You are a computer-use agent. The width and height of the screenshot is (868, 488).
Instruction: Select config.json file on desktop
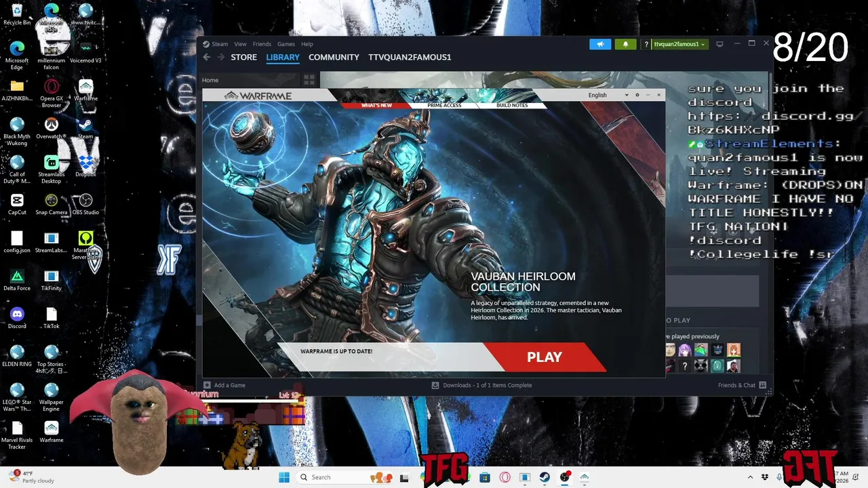(x=17, y=242)
